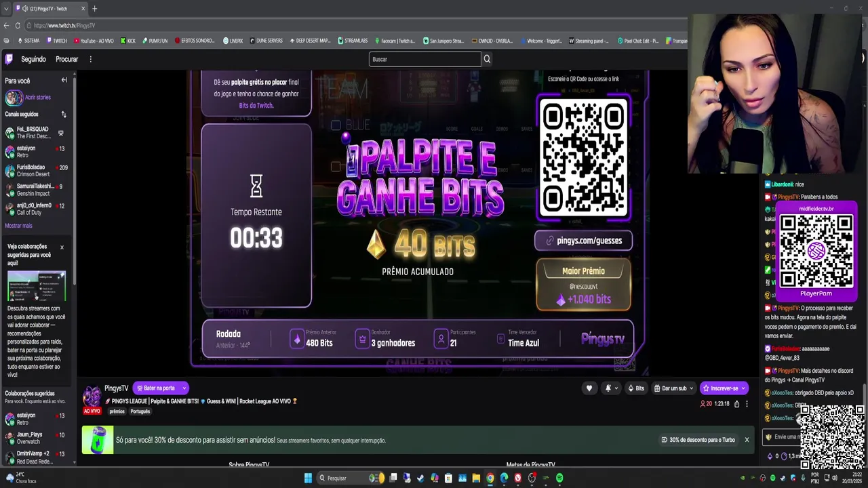Expand the Inscrever-se dropdown arrow
The width and height of the screenshot is (868, 488).
pyautogui.click(x=744, y=388)
